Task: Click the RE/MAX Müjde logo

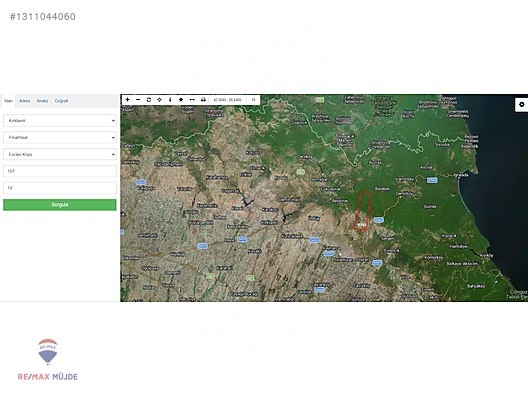Action: (x=47, y=360)
